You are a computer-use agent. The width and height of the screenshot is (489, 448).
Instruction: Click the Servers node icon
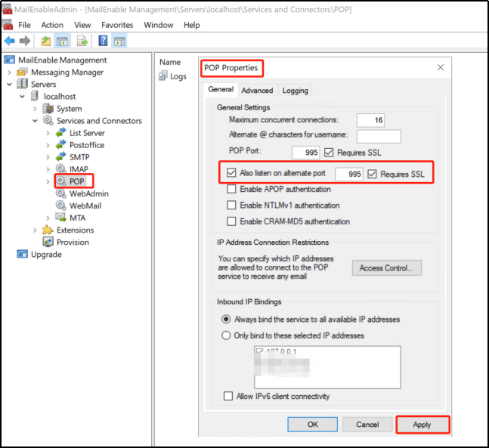22,84
